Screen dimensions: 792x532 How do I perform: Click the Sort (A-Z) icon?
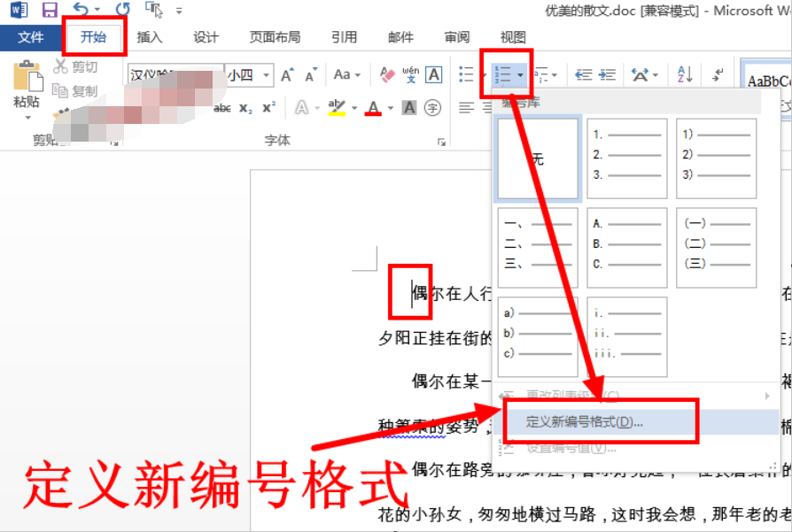click(685, 75)
